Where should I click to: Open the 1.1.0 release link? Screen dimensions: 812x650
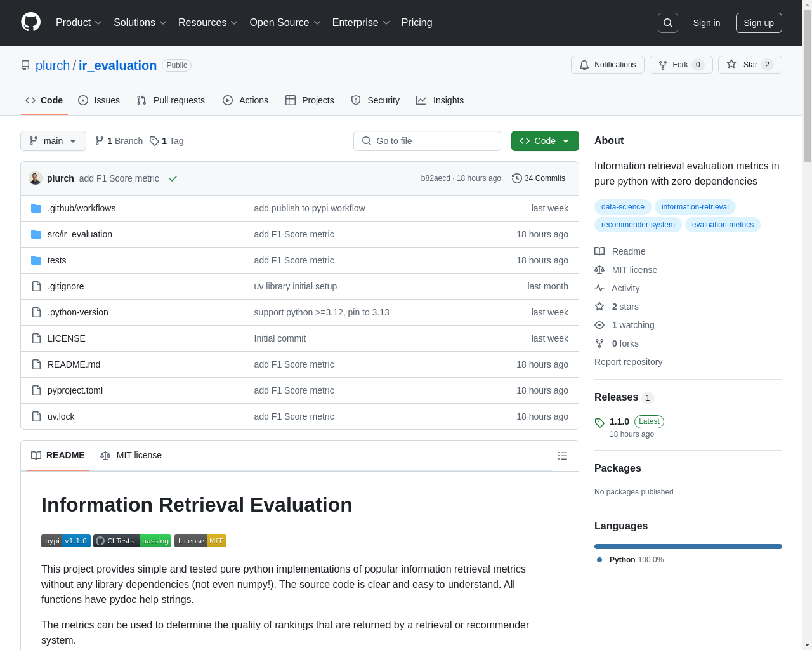(x=619, y=421)
